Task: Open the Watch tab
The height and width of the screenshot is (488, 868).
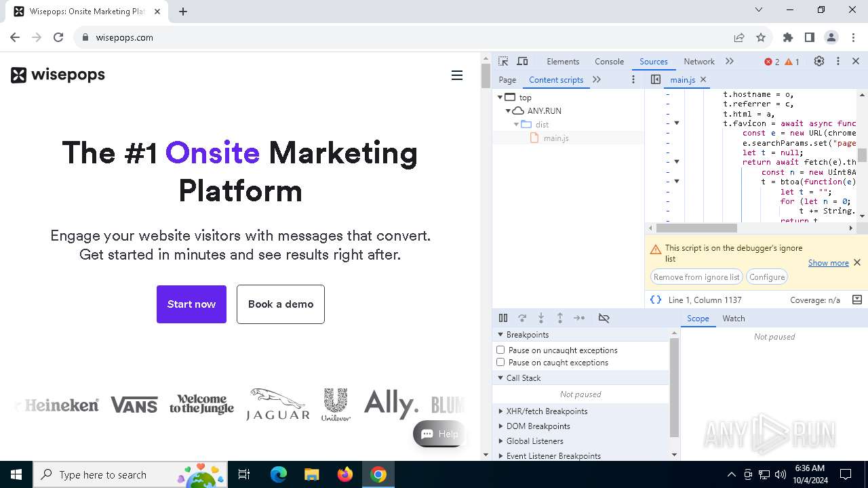Action: click(x=734, y=318)
